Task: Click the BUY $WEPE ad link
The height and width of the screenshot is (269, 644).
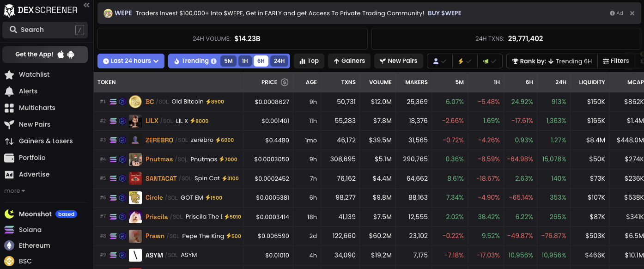Action: pos(444,13)
